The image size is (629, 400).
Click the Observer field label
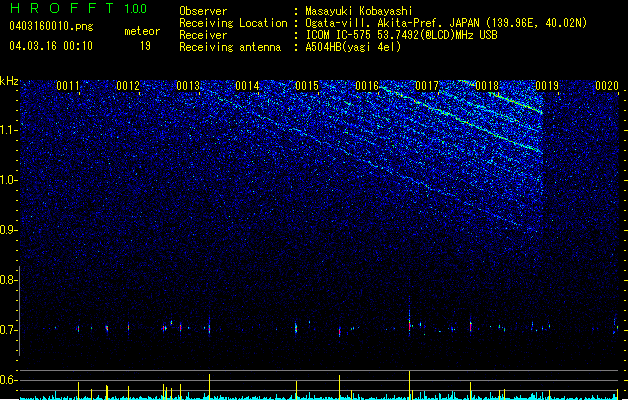click(x=203, y=11)
